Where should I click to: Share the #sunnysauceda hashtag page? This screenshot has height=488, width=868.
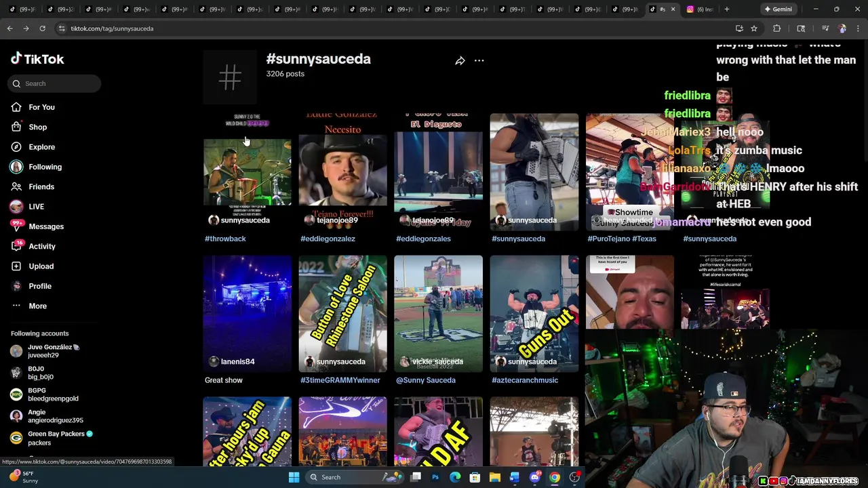click(460, 61)
